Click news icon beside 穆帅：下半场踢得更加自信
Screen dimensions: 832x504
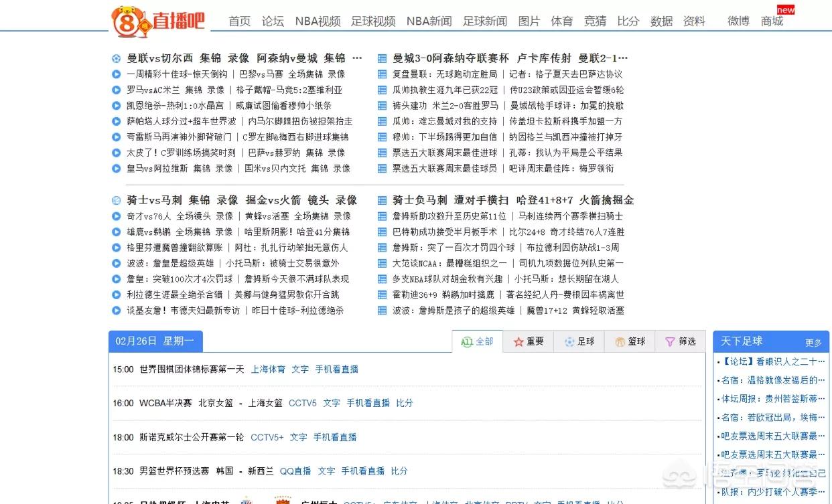(x=383, y=137)
